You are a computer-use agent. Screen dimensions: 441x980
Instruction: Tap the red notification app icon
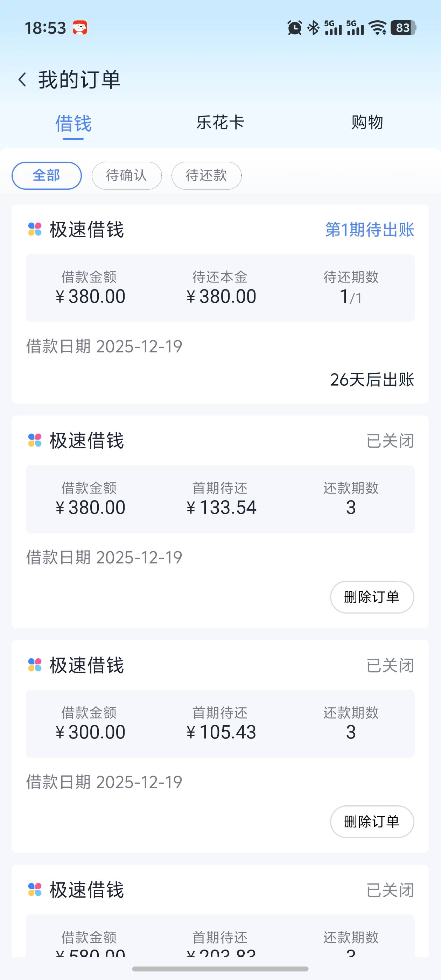[80, 28]
